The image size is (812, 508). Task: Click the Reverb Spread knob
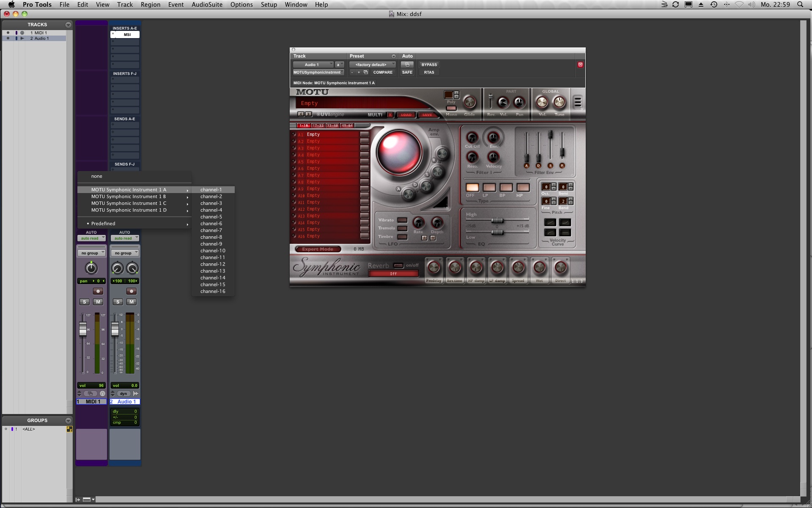tap(518, 267)
